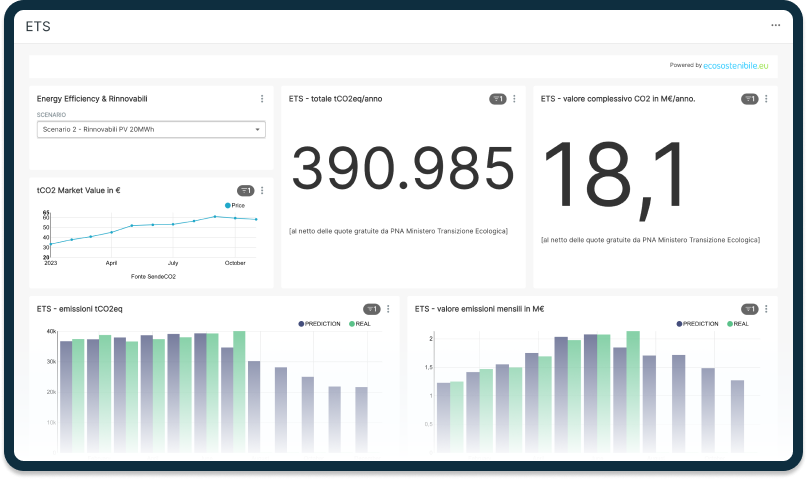Open ETS emissioni tCO2eq chart options menu
This screenshot has width=807, height=479.
coord(388,309)
